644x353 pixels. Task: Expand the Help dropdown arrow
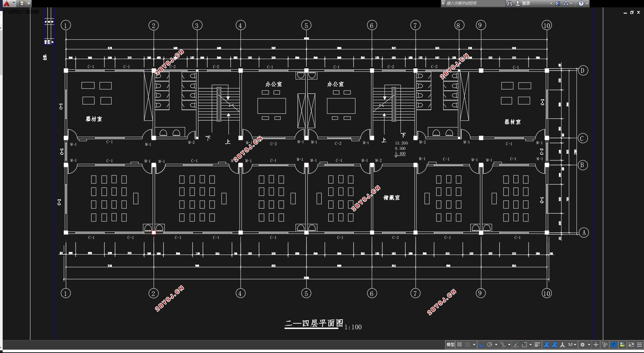click(587, 3)
